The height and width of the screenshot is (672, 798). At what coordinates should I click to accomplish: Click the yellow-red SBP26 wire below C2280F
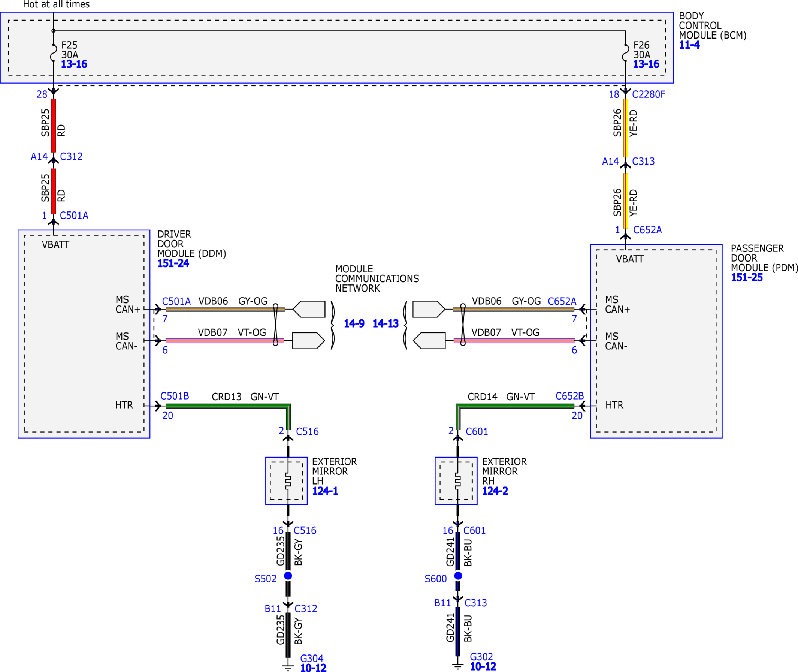626,129
